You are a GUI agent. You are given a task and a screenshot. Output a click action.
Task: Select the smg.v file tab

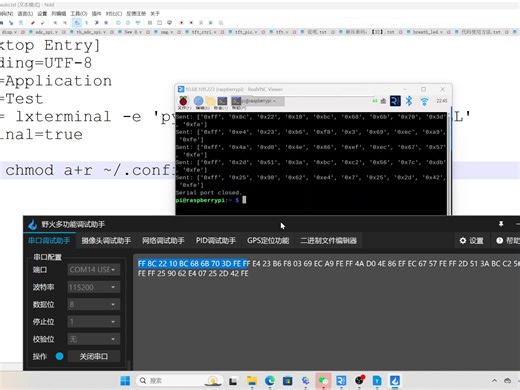(166, 32)
